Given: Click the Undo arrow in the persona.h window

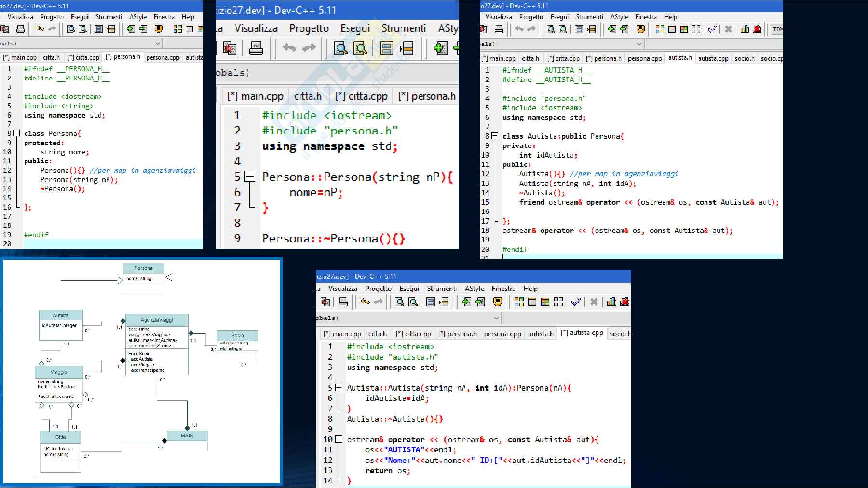Looking at the screenshot, I should click(40, 29).
